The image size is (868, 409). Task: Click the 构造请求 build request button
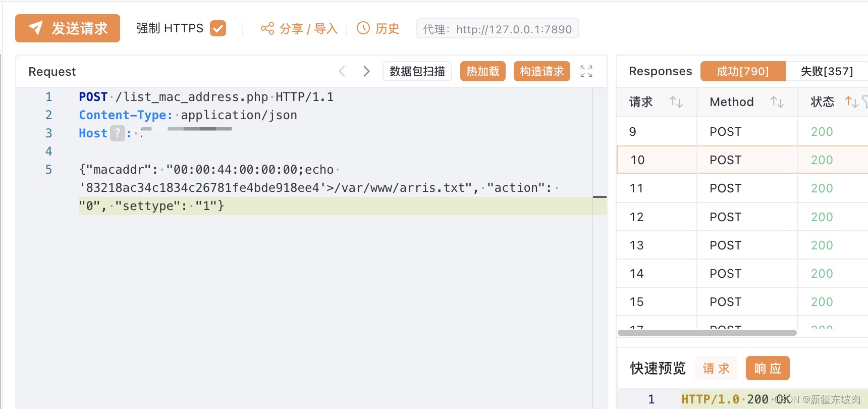[542, 71]
